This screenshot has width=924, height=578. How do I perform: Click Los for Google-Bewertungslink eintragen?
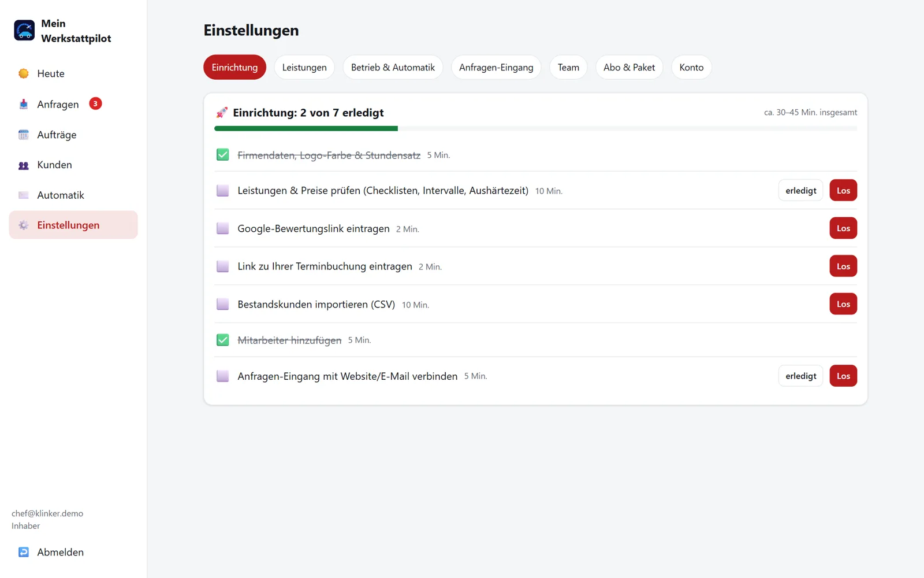[843, 228]
